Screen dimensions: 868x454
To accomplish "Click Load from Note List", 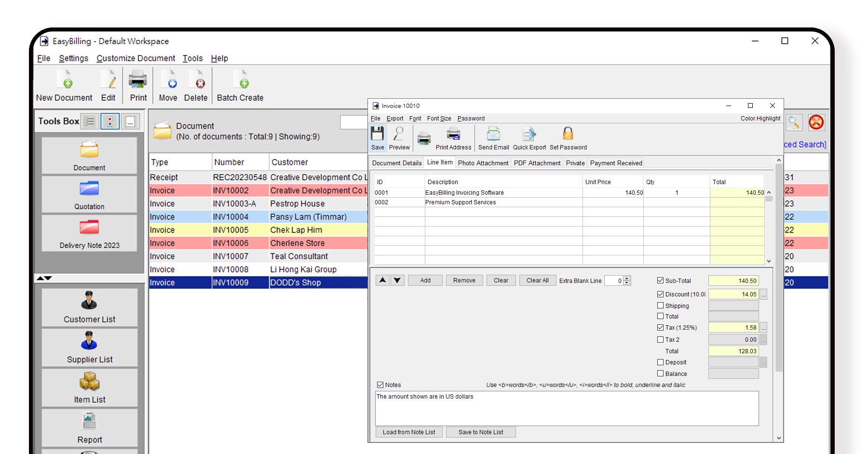I will pyautogui.click(x=408, y=432).
